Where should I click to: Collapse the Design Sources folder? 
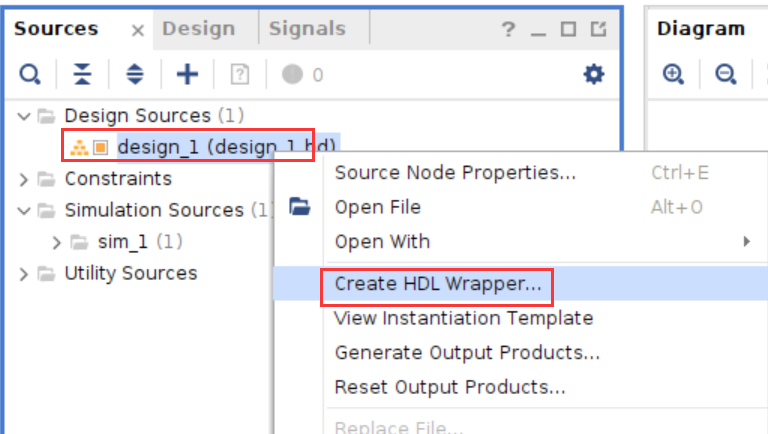pyautogui.click(x=24, y=116)
